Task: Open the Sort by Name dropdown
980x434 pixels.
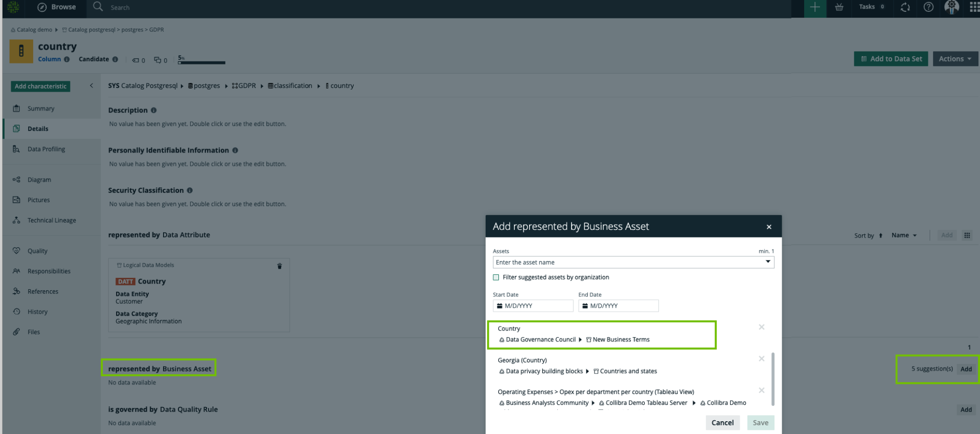Action: pyautogui.click(x=903, y=235)
